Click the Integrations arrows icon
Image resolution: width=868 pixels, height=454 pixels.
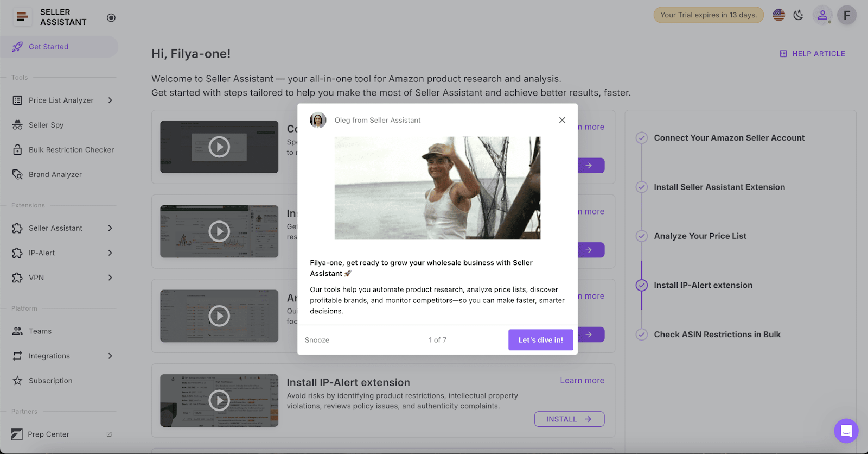click(17, 356)
